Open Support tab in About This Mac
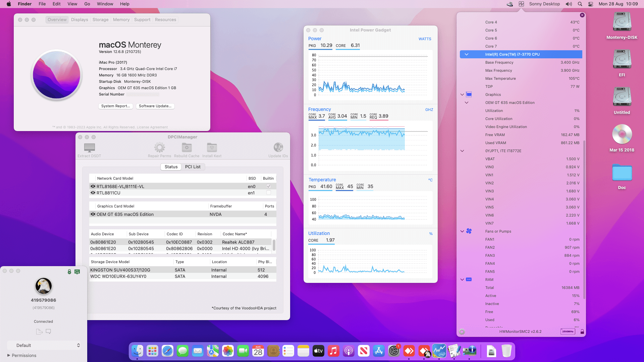Viewport: 644px width, 362px height. tap(142, 20)
